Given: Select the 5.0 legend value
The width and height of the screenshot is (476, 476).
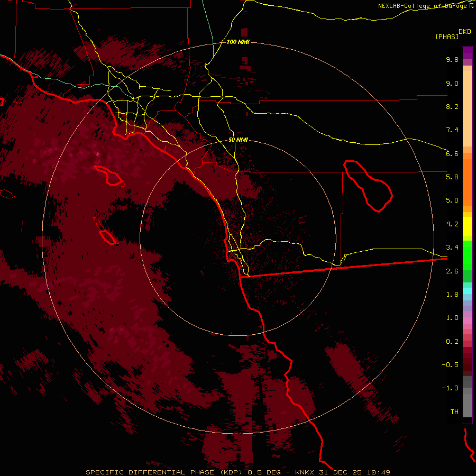Looking at the screenshot, I should coord(452,200).
